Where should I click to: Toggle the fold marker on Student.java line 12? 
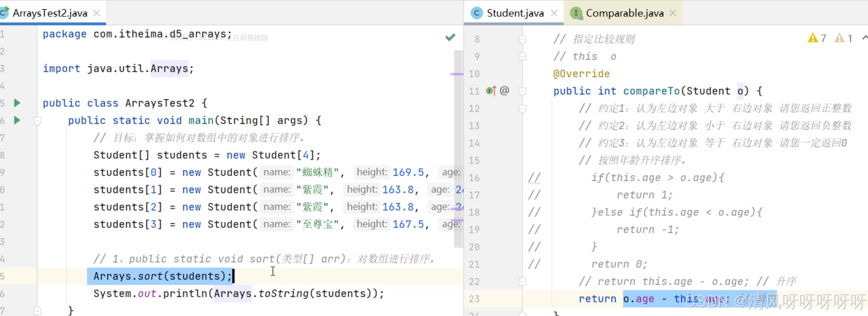(x=523, y=109)
